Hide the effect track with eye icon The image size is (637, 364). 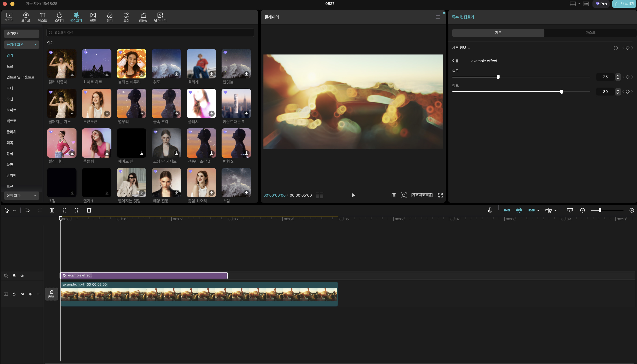tap(22, 276)
